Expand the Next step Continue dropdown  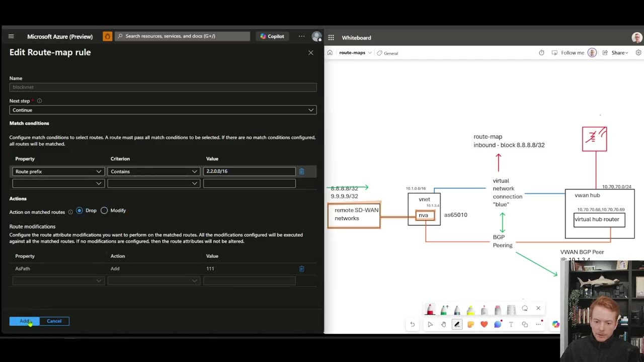(163, 110)
